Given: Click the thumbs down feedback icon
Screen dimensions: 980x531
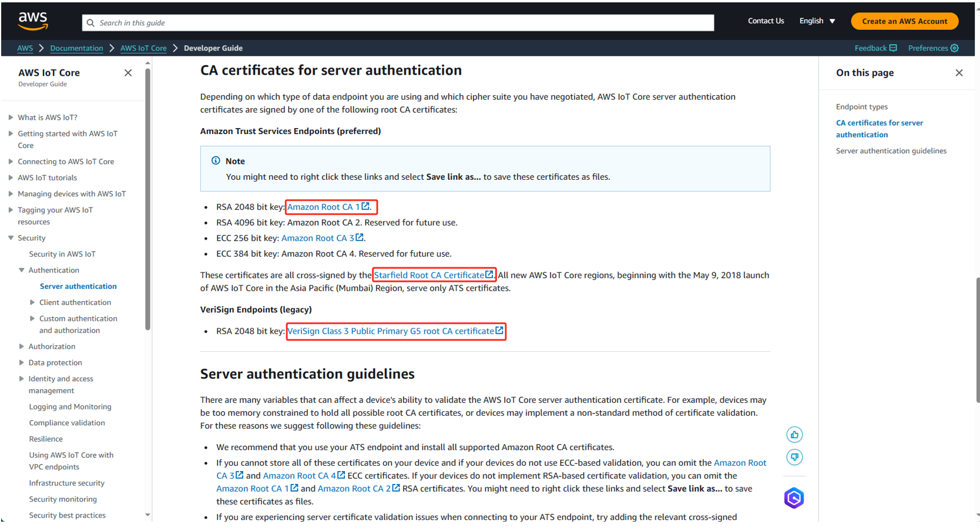Looking at the screenshot, I should 794,457.
